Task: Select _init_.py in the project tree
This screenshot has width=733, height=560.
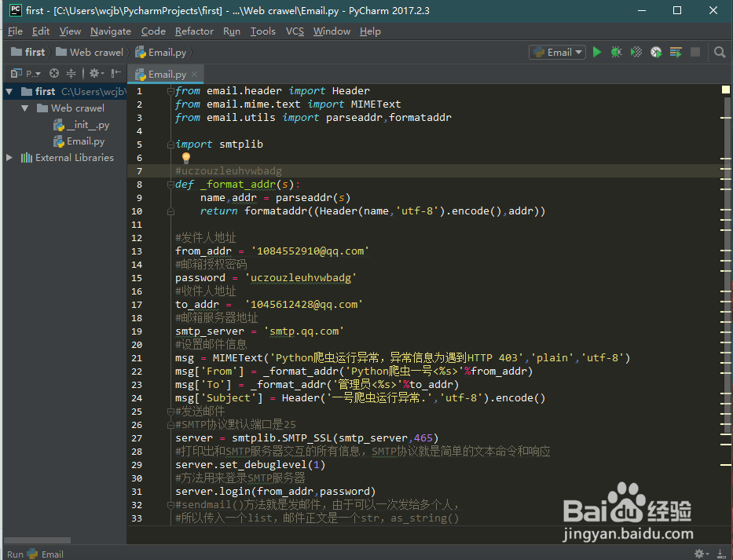Action: 82,125
